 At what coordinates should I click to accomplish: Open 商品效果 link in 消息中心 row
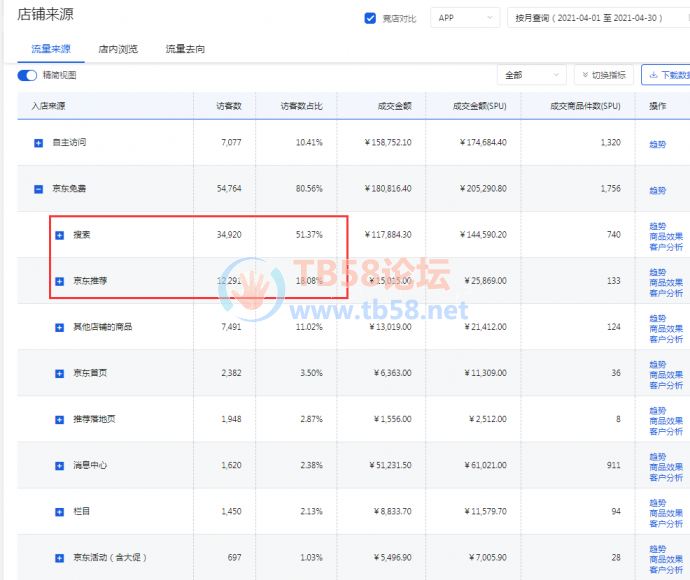[x=666, y=467]
